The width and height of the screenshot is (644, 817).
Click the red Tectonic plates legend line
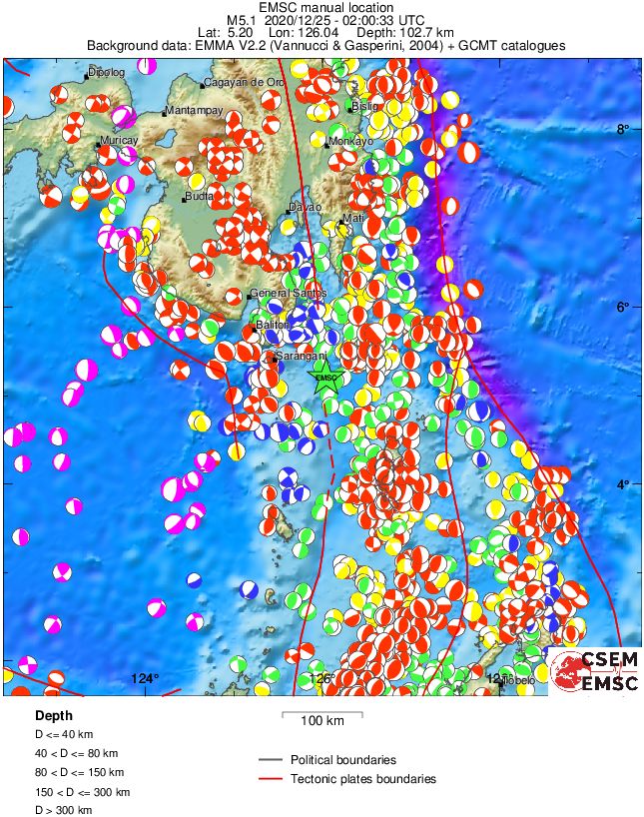[270, 779]
